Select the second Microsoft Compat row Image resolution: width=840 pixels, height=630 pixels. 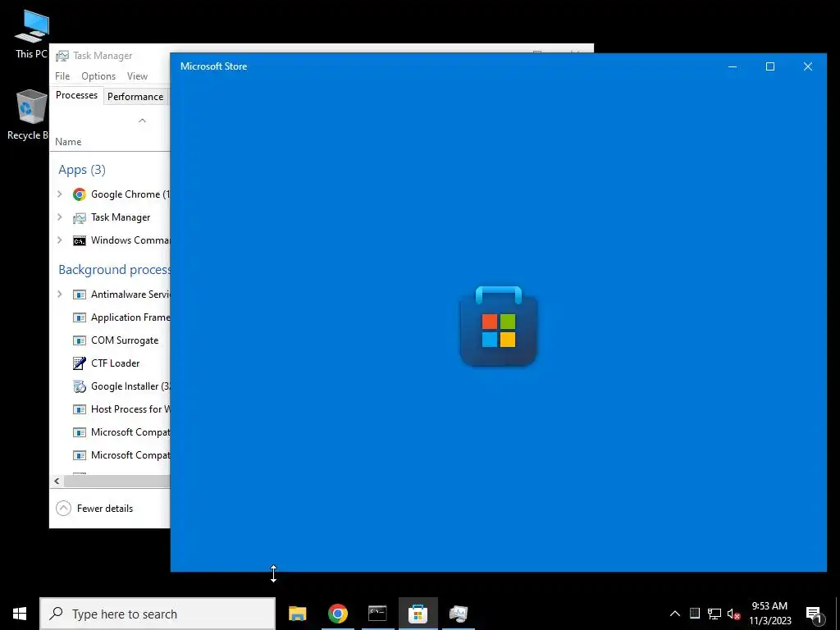(130, 454)
